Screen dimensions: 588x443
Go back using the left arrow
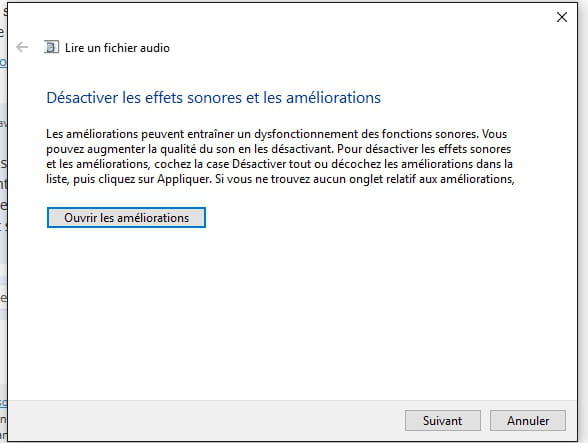point(22,47)
